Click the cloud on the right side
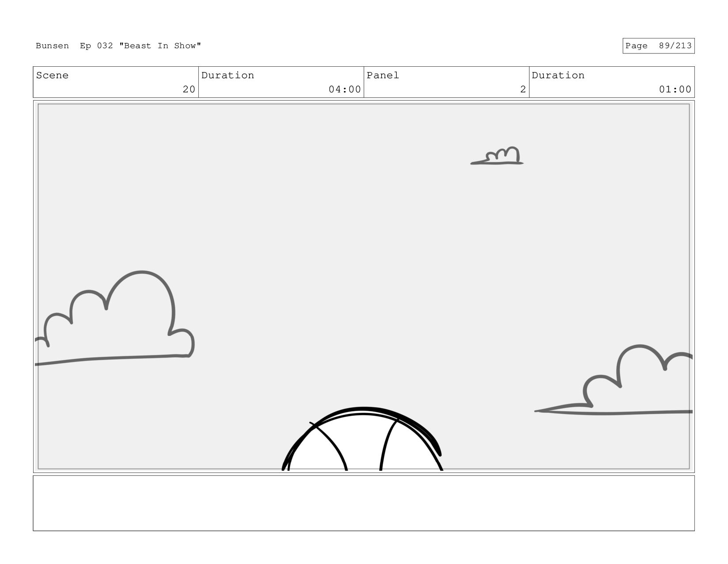The width and height of the screenshot is (728, 564). (614, 380)
